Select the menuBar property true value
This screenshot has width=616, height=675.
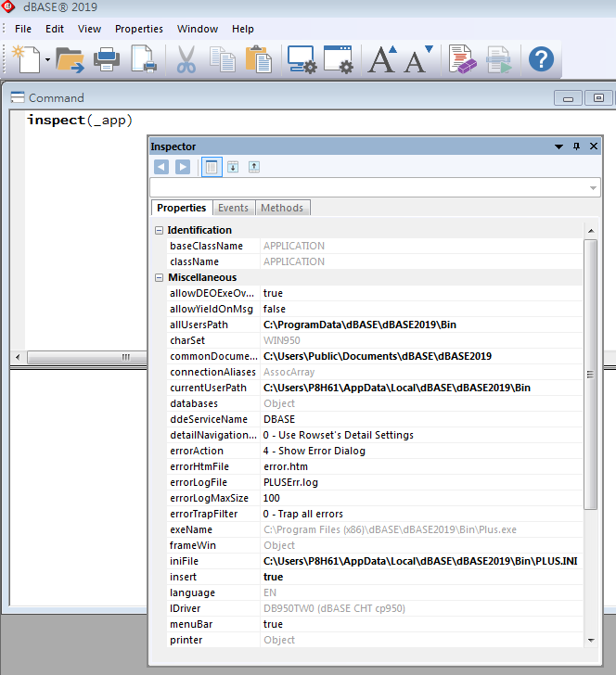[x=421, y=624]
